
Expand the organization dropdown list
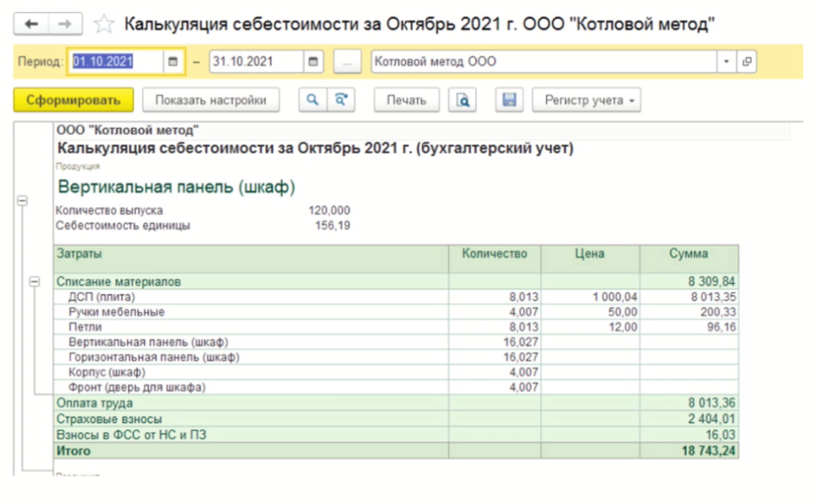pos(727,62)
